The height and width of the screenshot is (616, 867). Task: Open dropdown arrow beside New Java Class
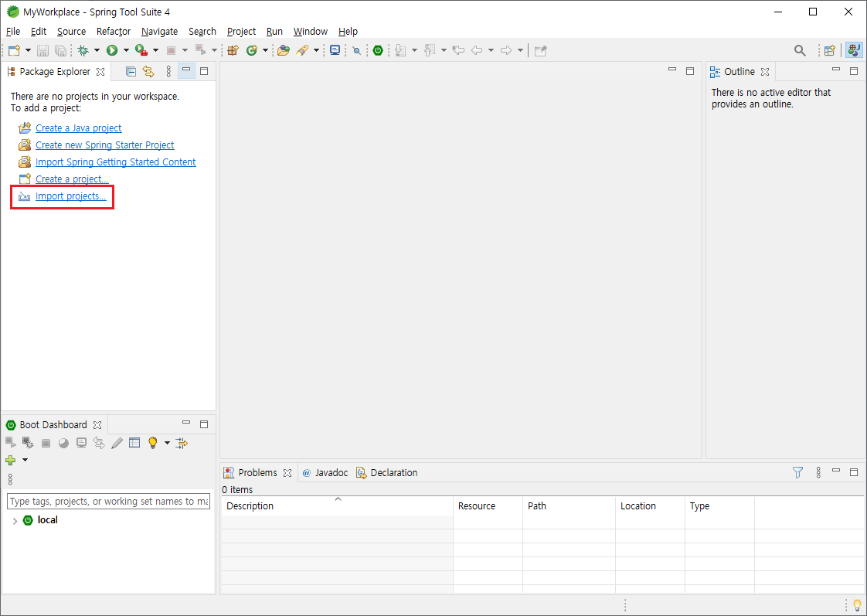click(265, 50)
